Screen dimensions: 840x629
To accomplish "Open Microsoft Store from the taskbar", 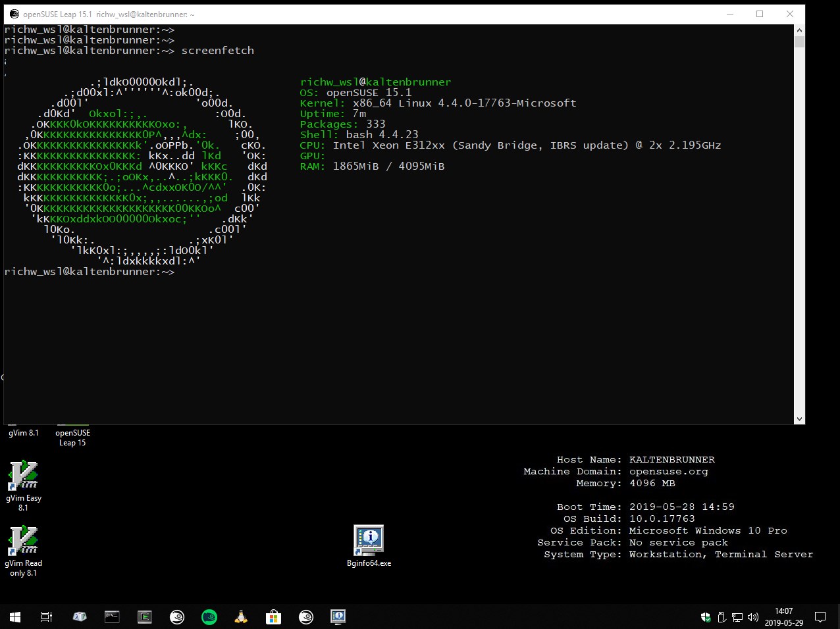I will tap(273, 616).
